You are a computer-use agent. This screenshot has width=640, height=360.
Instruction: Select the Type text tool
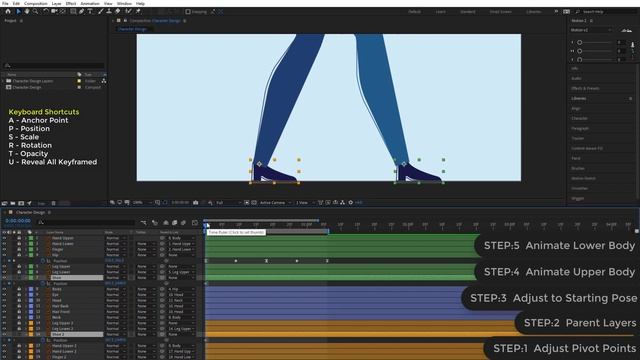tap(90, 12)
